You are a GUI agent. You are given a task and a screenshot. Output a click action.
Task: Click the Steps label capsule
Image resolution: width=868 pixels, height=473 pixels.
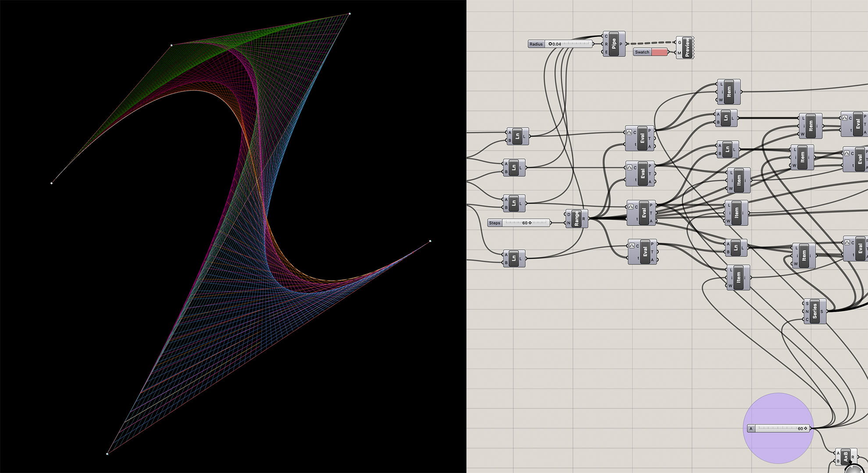[494, 222]
